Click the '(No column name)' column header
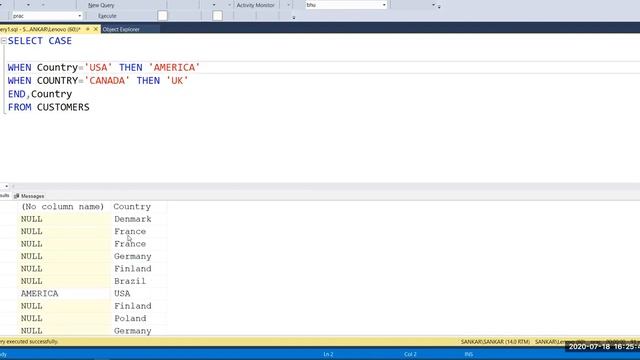 coord(63,207)
